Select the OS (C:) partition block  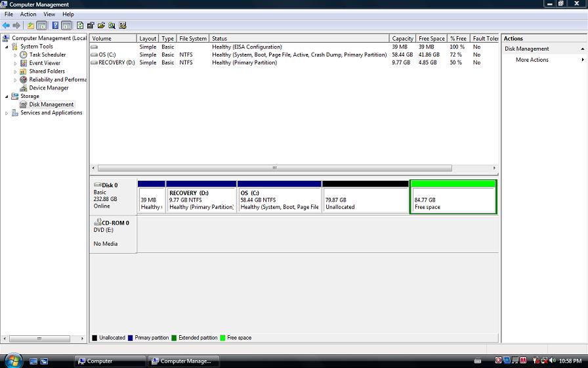click(280, 196)
